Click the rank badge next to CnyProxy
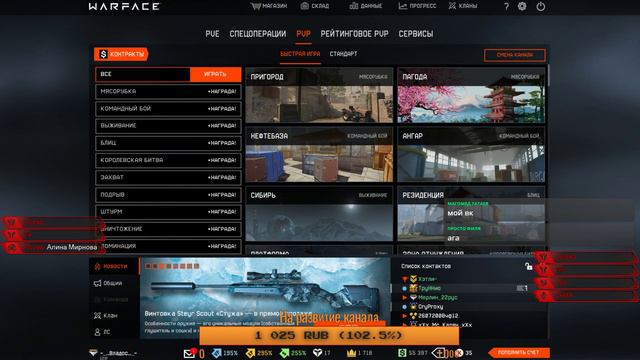The image size is (640, 360). click(x=413, y=307)
